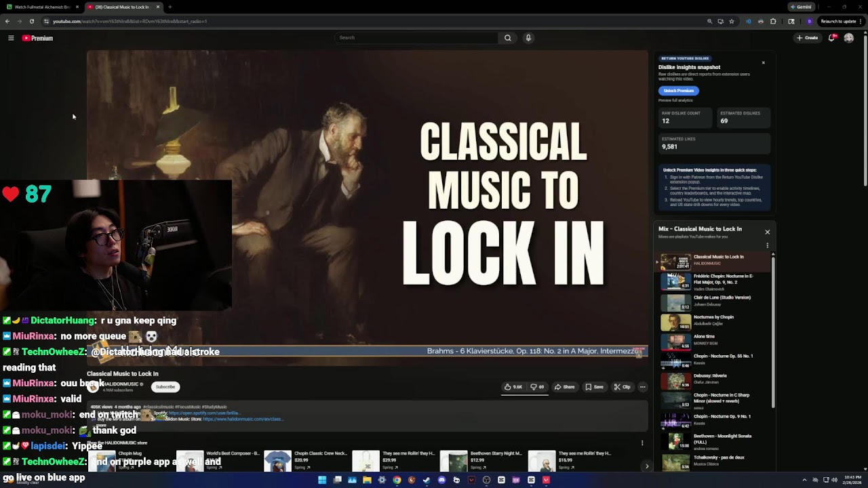Viewport: 868px width, 488px height.
Task: Open File Explorer from taskbar
Action: tap(367, 480)
